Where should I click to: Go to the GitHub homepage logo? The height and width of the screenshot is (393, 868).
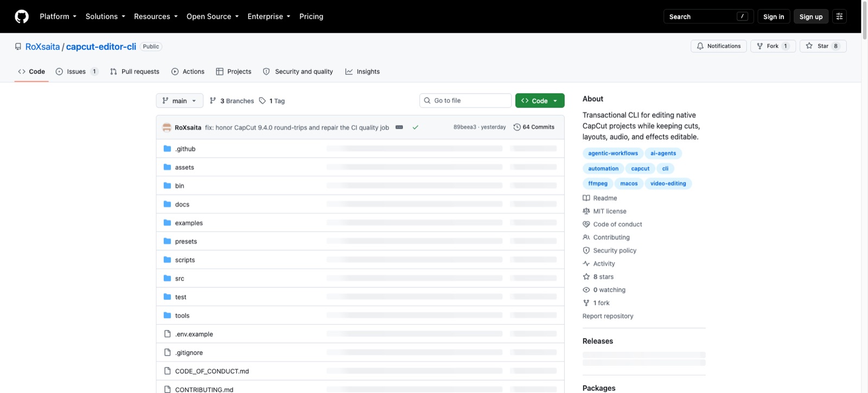[x=22, y=16]
